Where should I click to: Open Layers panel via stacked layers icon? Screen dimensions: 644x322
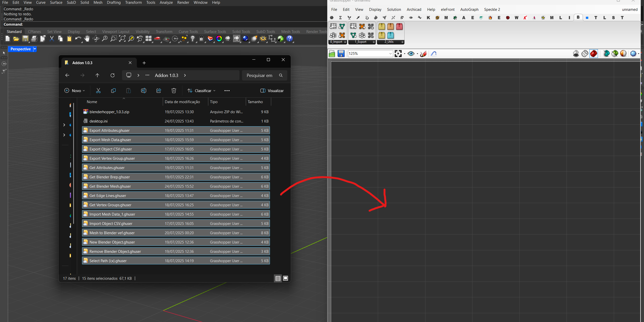pyautogui.click(x=210, y=39)
